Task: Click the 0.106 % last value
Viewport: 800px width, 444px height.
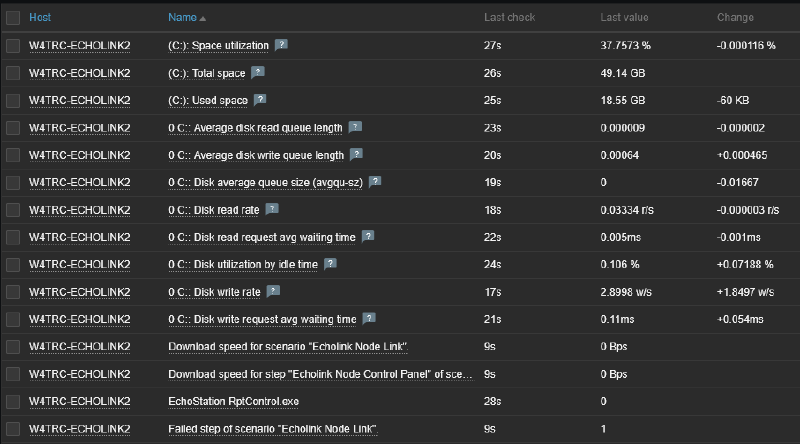Action: coord(620,264)
